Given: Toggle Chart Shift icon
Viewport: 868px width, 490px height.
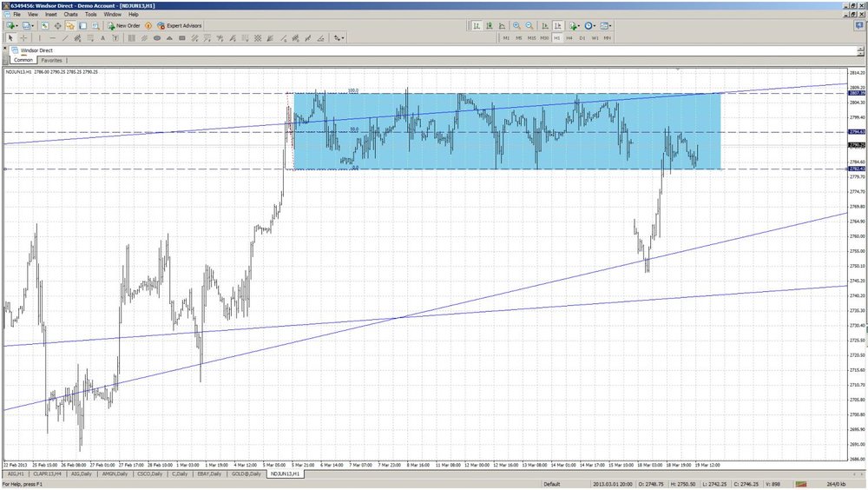Looking at the screenshot, I should (558, 25).
